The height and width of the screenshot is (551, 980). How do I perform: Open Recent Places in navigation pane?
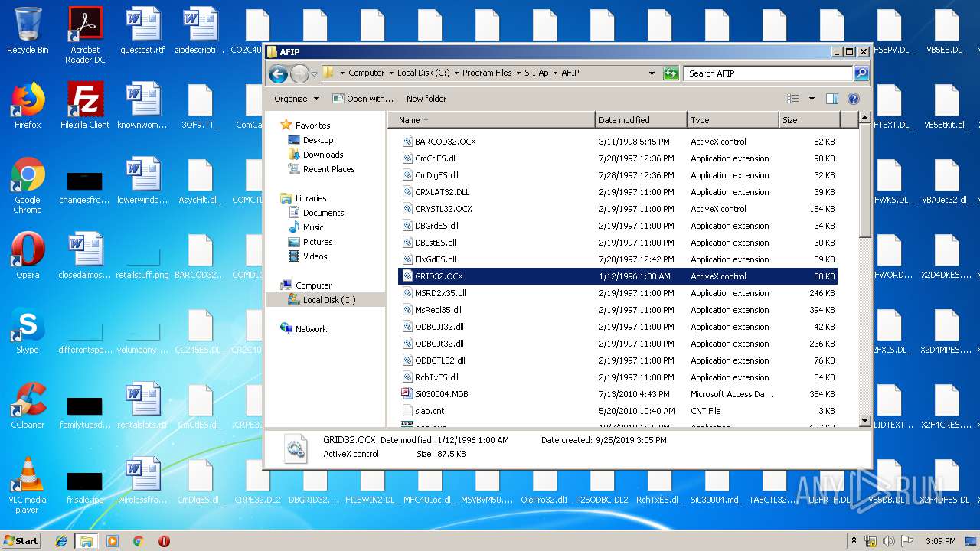pos(328,169)
